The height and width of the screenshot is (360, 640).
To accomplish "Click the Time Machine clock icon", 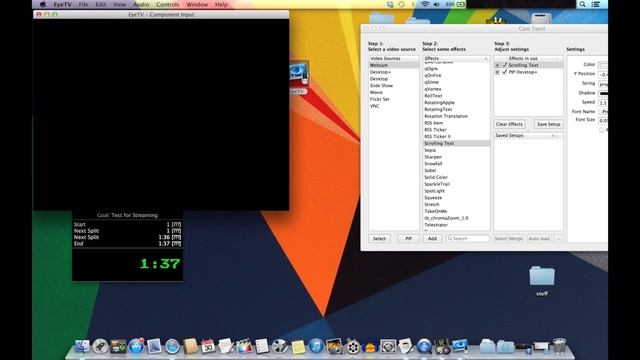I will (x=402, y=4).
